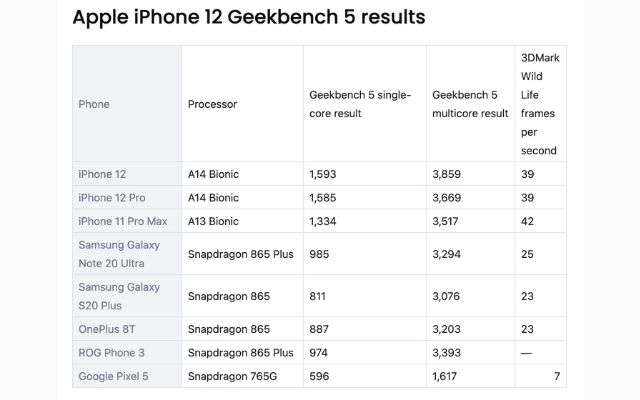Screen dimensions: 640x400
Task: Click 3DMark Wild Life frames header
Action: tap(540, 104)
